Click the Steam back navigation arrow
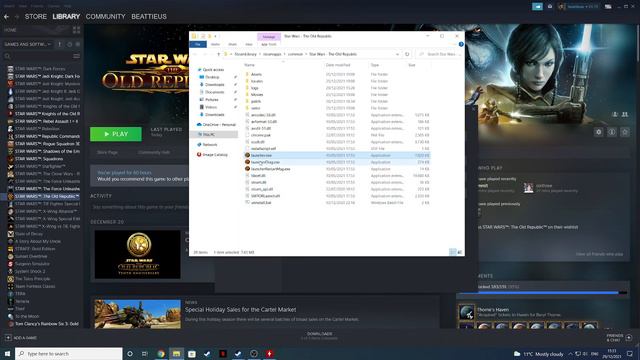Viewport: 640px width, 360px height. 7,17
